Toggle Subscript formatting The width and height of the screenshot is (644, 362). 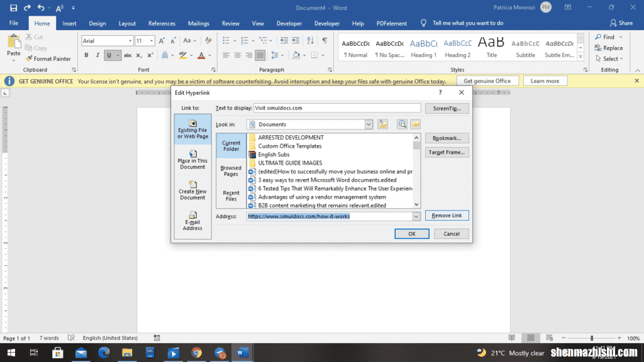(139, 55)
